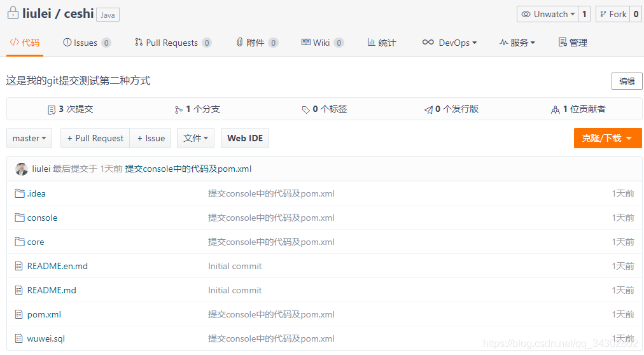Image resolution: width=644 pixels, height=355 pixels.
Task: Click the eye icon on the Unwatch button
Action: point(526,14)
